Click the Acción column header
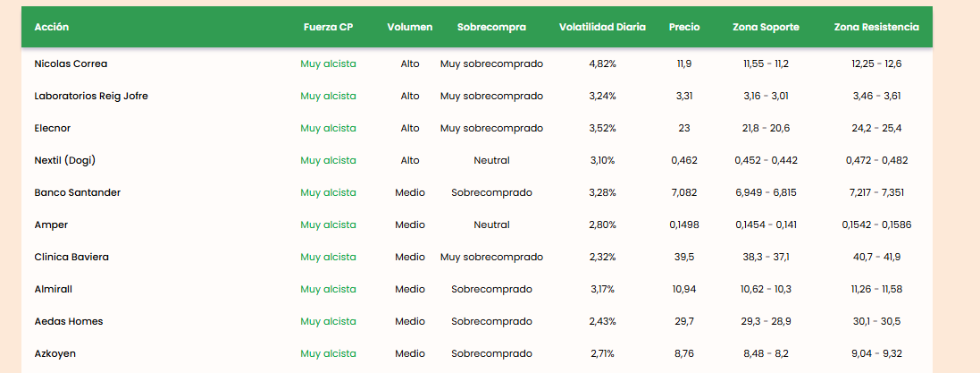Image resolution: width=980 pixels, height=373 pixels. click(52, 27)
